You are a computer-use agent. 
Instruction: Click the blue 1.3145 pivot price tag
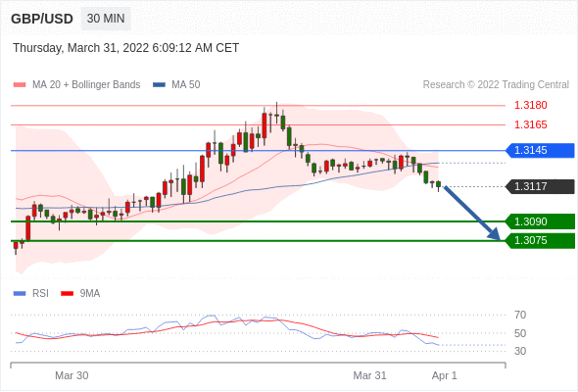[540, 151]
